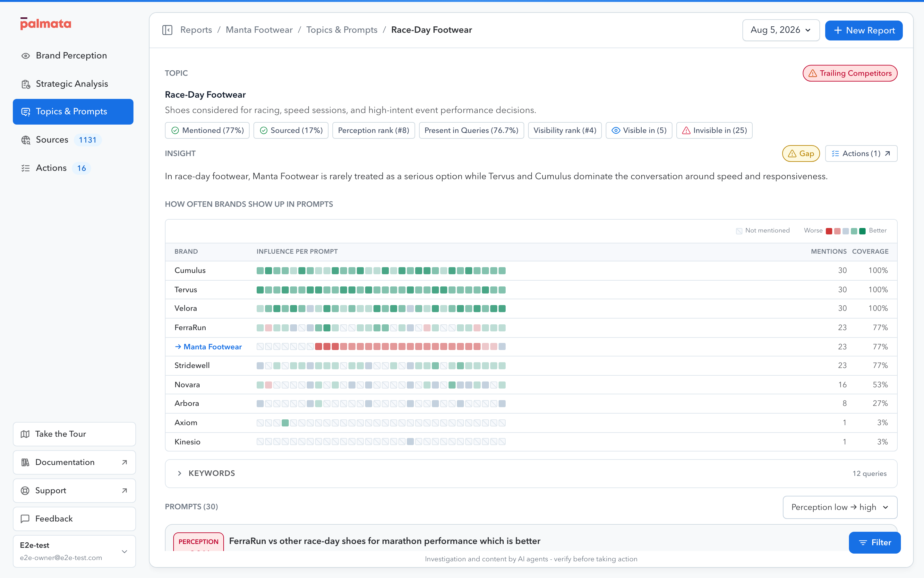Click the COVERAGE column header

[x=870, y=251]
